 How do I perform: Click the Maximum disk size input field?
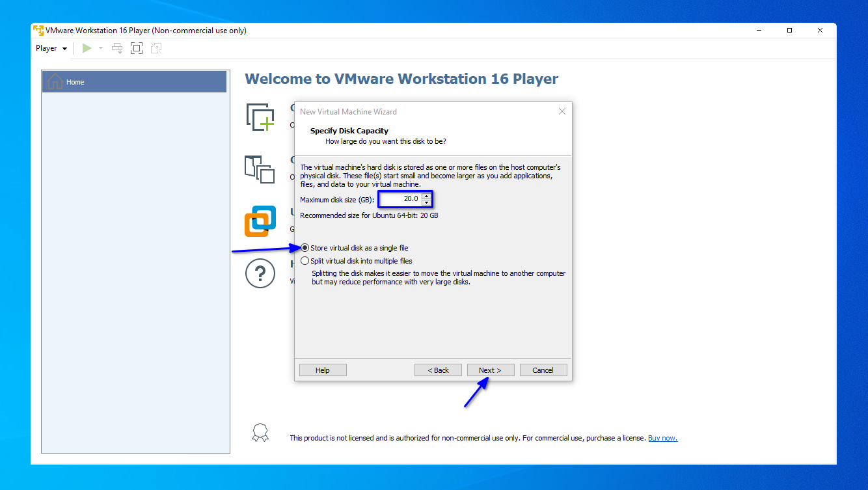click(400, 199)
